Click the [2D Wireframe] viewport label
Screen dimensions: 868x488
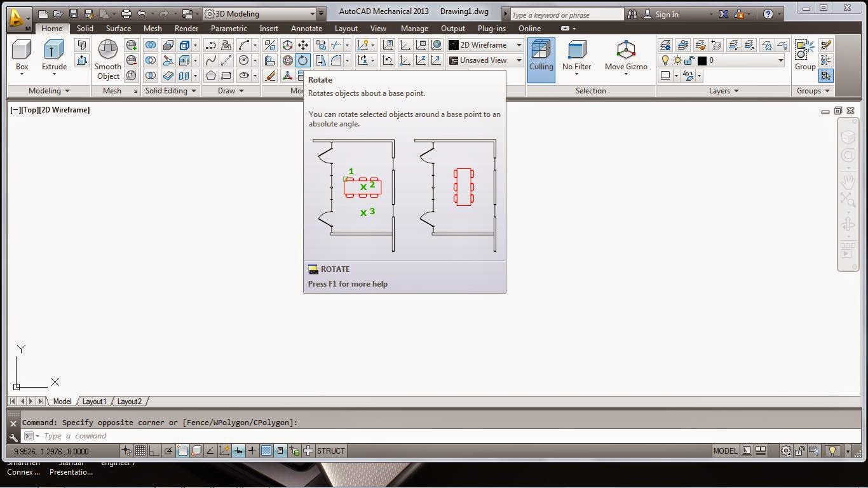coord(64,110)
